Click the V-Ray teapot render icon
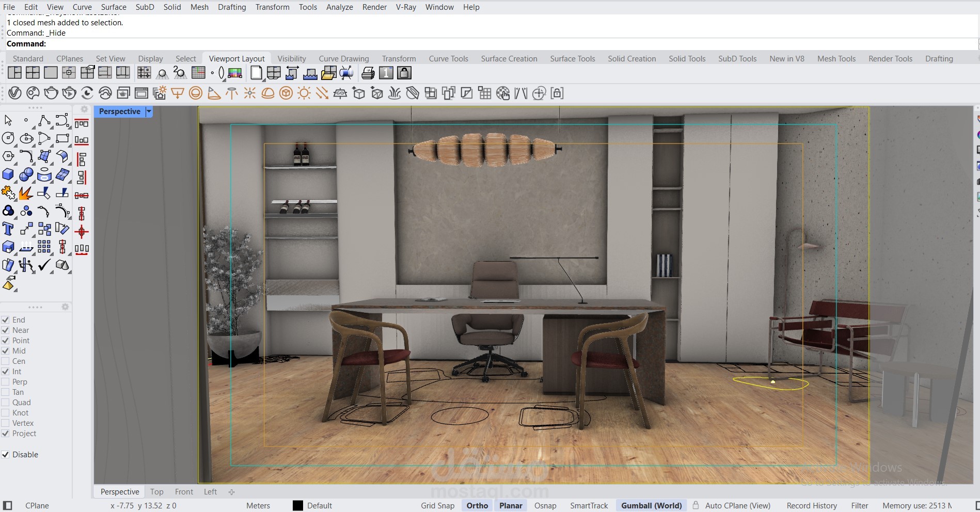980x512 pixels. (51, 93)
